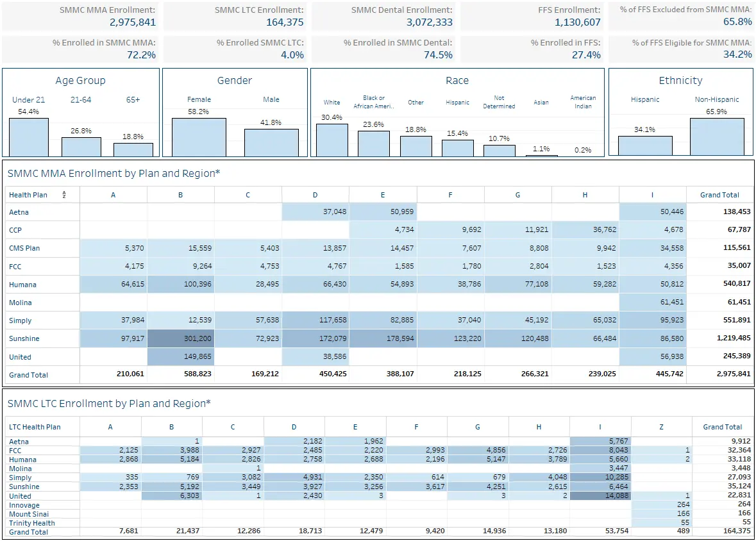Screen dimensions: 756x541
Task: Select the 15.4% Hispanic race bar
Action: click(458, 148)
